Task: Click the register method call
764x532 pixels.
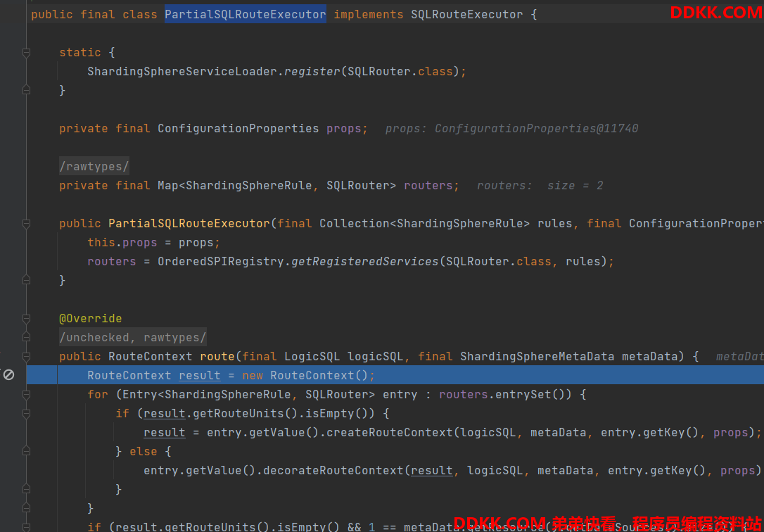Action: point(312,72)
